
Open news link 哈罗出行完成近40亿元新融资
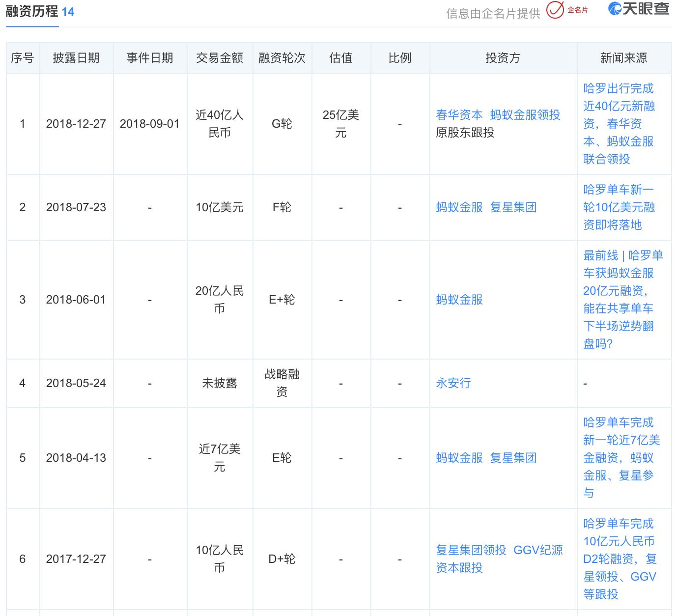click(619, 124)
